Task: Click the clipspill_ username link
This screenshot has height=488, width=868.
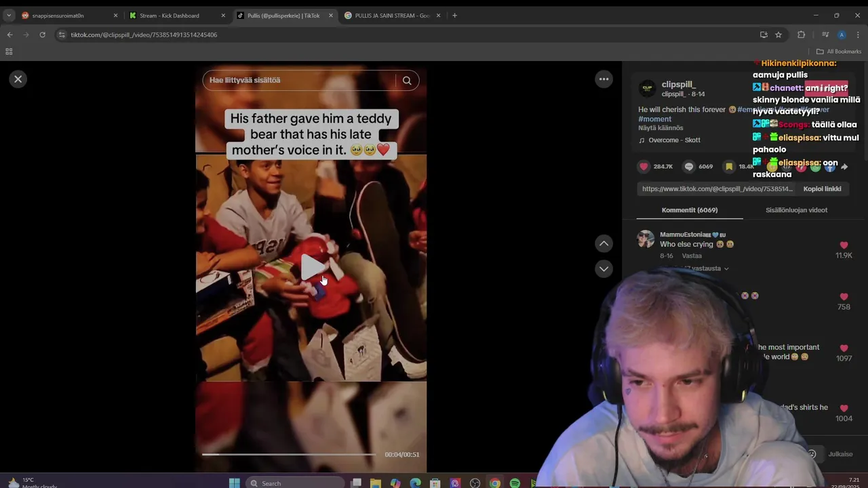Action: 679,85
